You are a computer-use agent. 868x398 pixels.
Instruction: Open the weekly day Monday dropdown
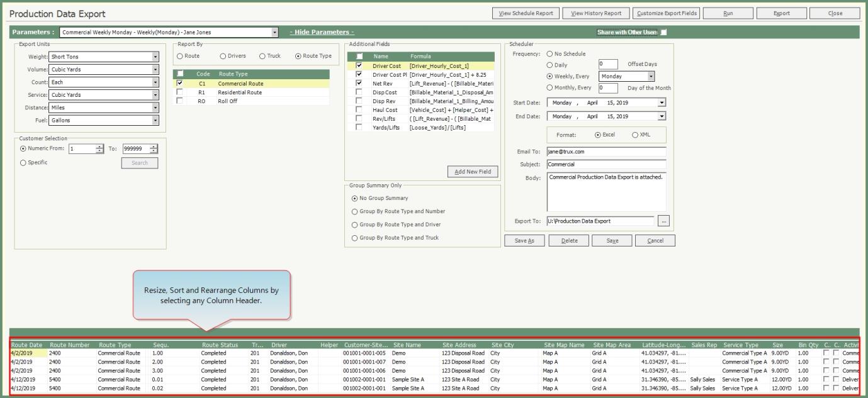click(x=651, y=76)
